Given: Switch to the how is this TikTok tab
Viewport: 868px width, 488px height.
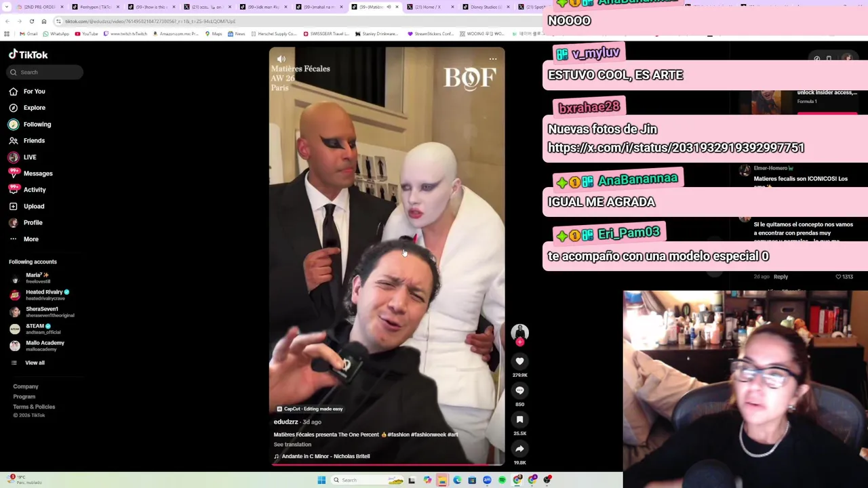Looking at the screenshot, I should (151, 7).
